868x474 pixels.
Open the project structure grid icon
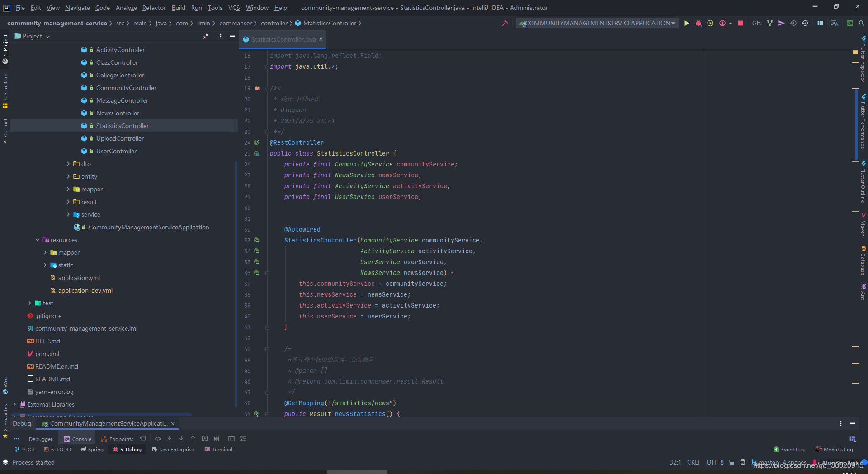820,23
